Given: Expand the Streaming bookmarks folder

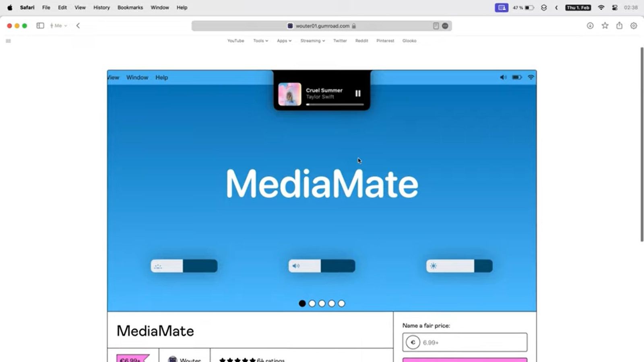Looking at the screenshot, I should (x=313, y=41).
